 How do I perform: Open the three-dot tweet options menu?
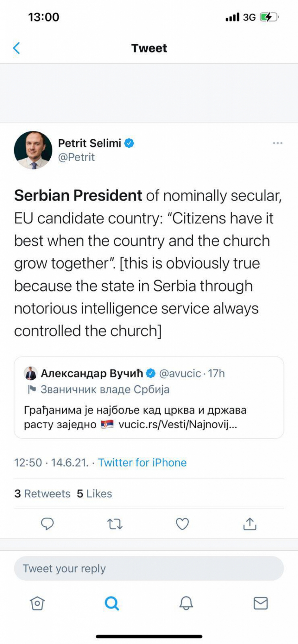click(277, 142)
